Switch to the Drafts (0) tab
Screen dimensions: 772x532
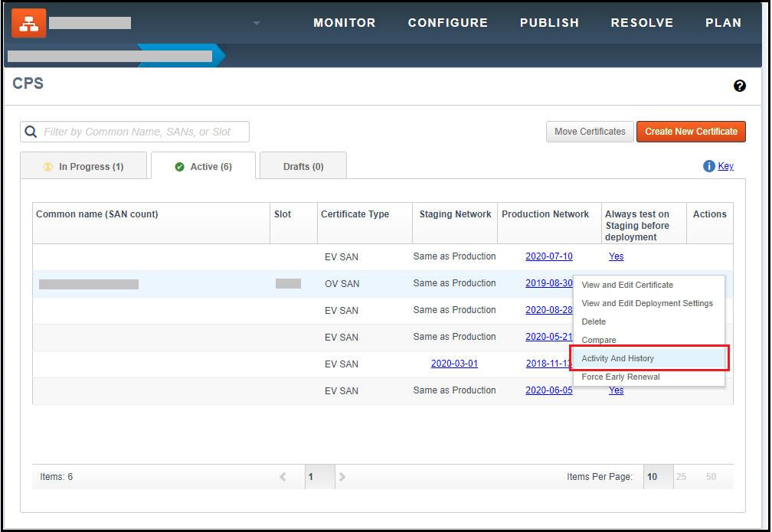303,166
